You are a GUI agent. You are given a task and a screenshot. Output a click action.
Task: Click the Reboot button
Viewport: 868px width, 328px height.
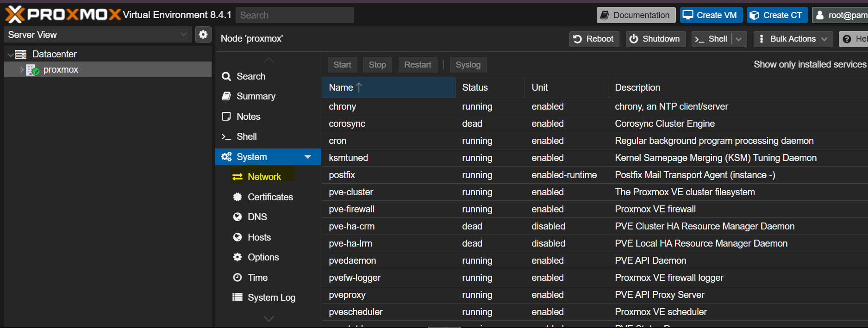(594, 39)
